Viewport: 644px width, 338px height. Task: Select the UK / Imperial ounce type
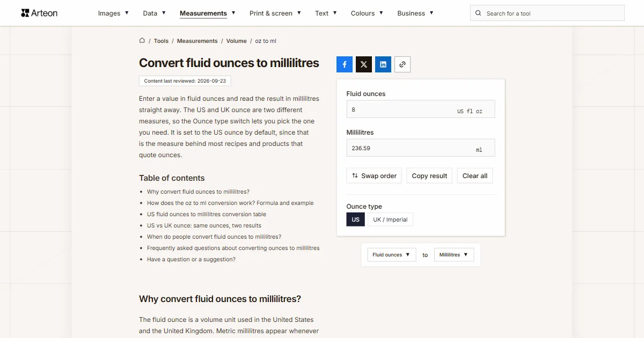pyautogui.click(x=391, y=219)
